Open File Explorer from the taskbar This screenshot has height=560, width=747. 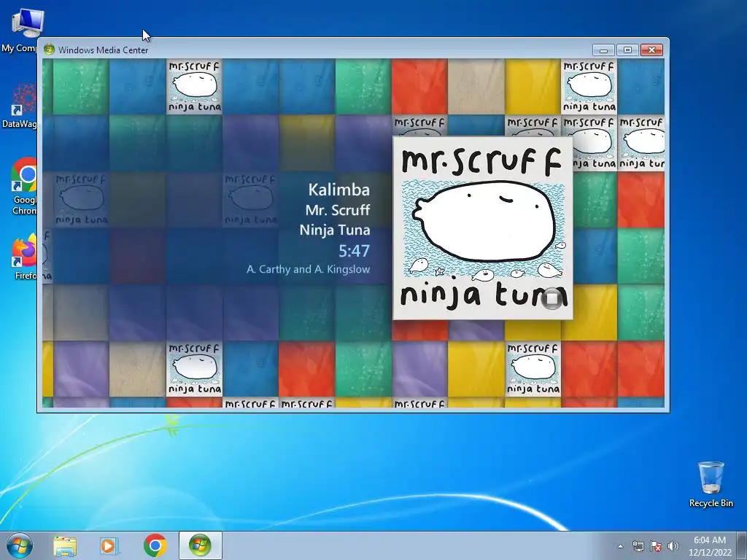click(65, 545)
